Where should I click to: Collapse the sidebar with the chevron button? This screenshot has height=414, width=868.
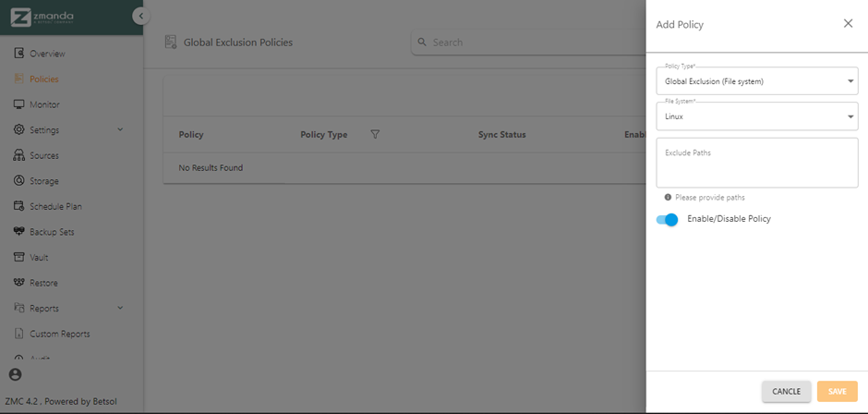(141, 16)
